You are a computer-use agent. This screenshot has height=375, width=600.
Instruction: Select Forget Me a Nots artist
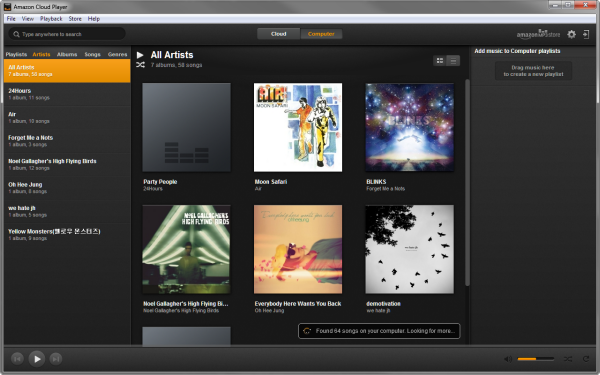click(67, 141)
